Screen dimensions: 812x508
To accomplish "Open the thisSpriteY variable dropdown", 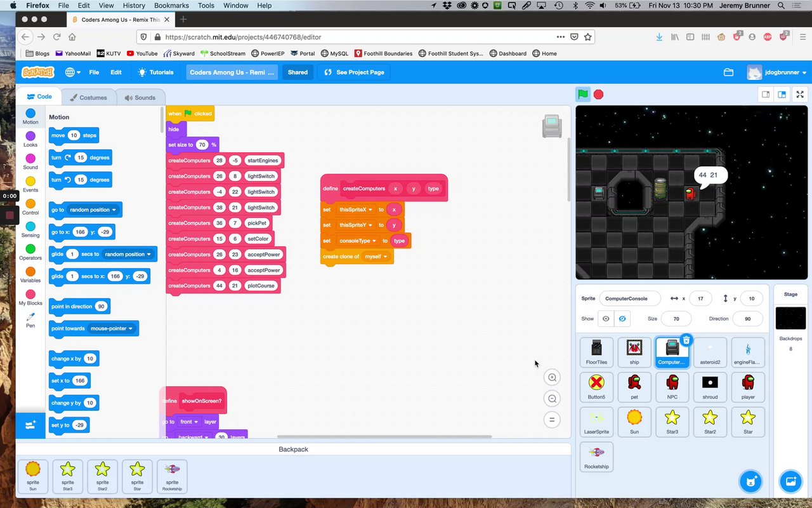I will tap(355, 225).
